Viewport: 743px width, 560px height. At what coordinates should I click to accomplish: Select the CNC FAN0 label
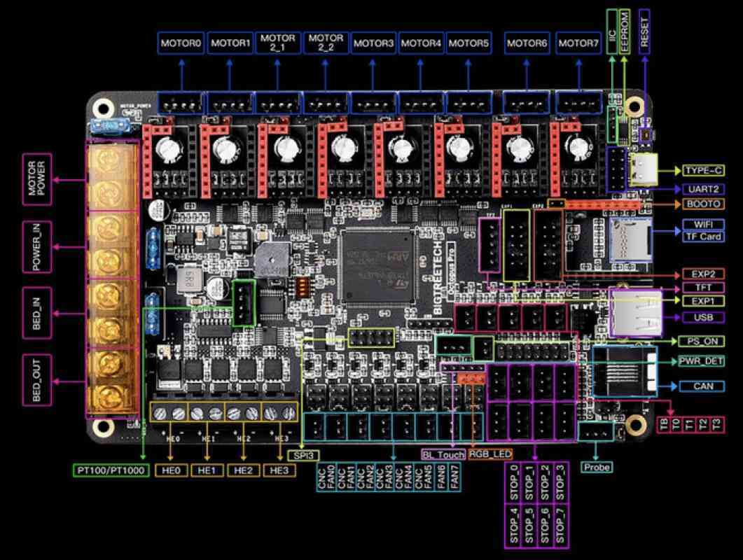(326, 477)
